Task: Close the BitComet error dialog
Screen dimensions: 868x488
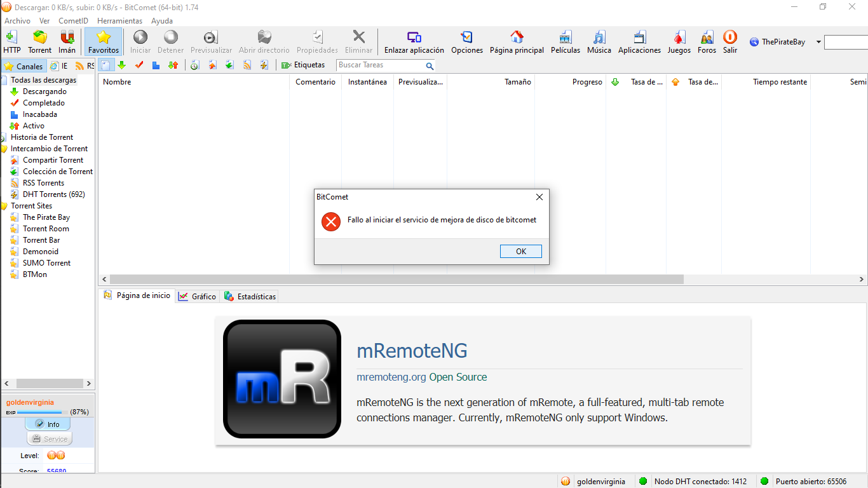Action: pos(539,197)
